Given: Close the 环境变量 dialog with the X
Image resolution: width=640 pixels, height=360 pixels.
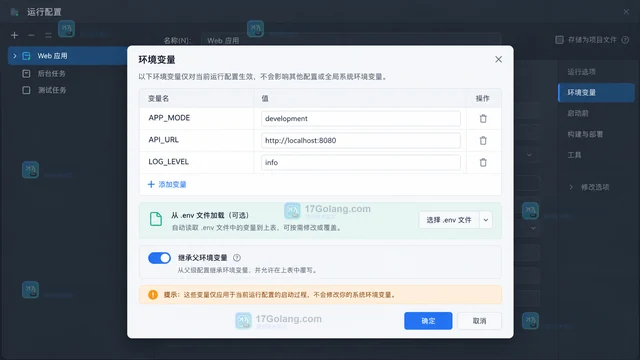Looking at the screenshot, I should (498, 59).
